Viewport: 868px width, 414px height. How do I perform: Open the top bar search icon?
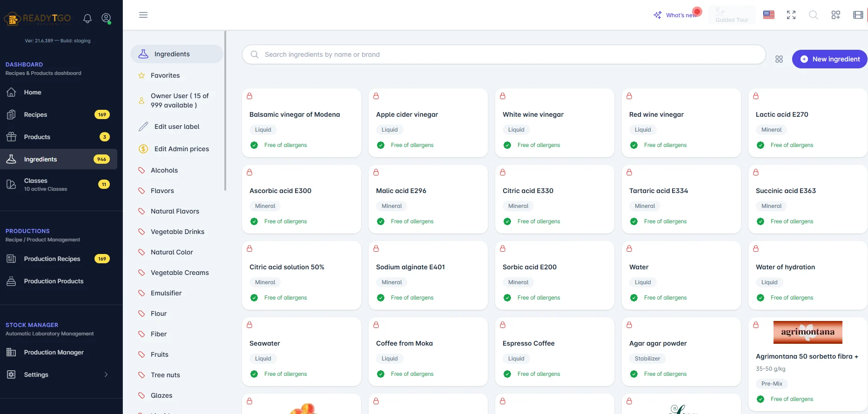coord(814,15)
